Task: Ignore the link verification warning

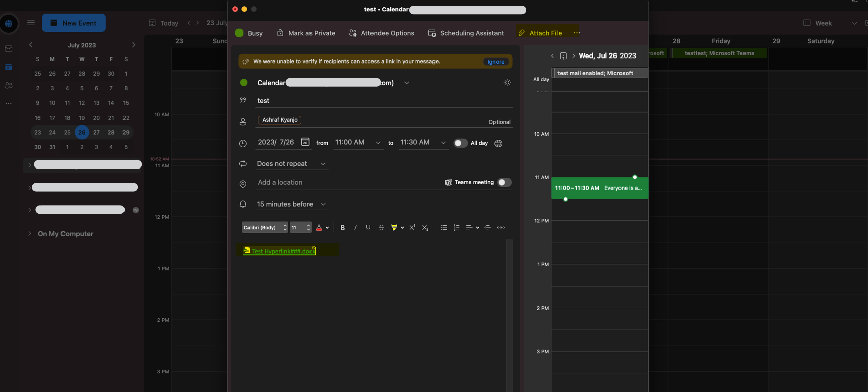Action: pos(496,62)
